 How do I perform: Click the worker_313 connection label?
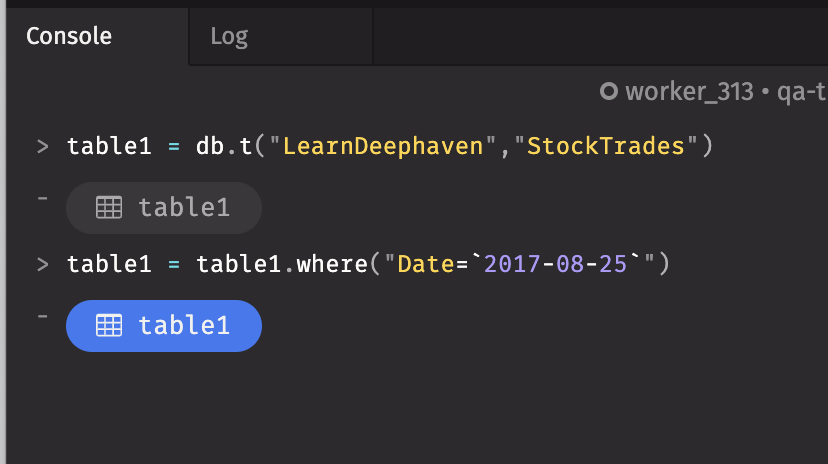[x=689, y=92]
